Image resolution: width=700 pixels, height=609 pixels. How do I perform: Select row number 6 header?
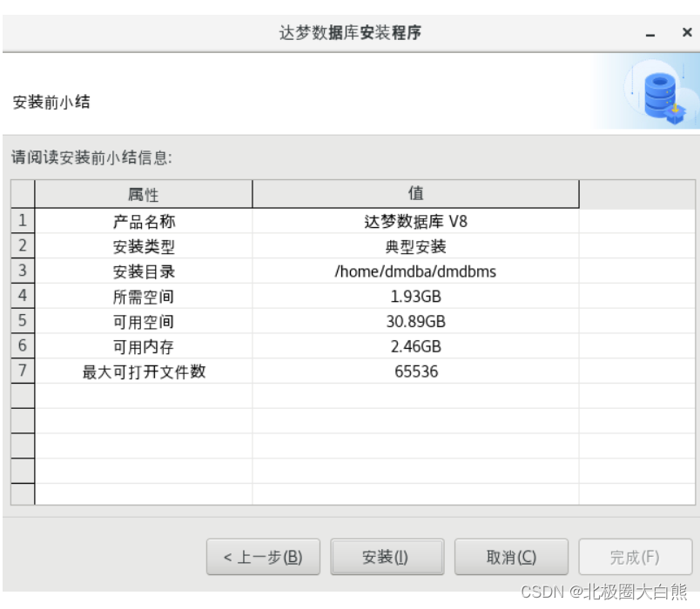[23, 345]
